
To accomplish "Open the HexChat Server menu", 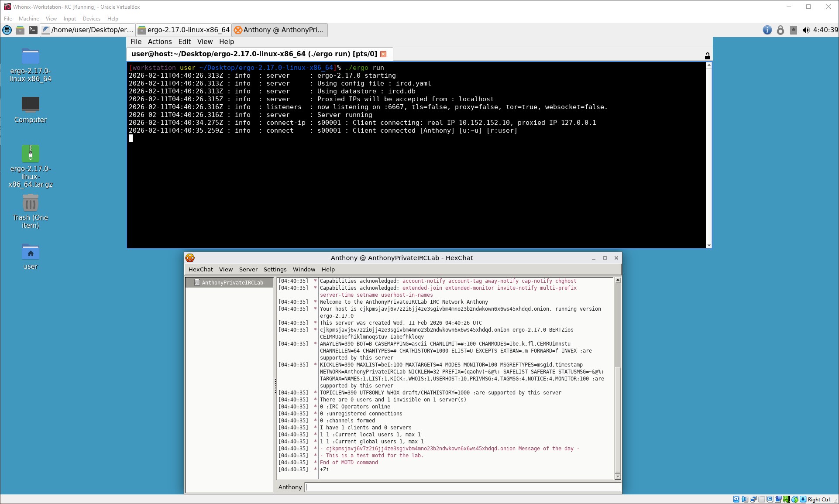I will (248, 270).
